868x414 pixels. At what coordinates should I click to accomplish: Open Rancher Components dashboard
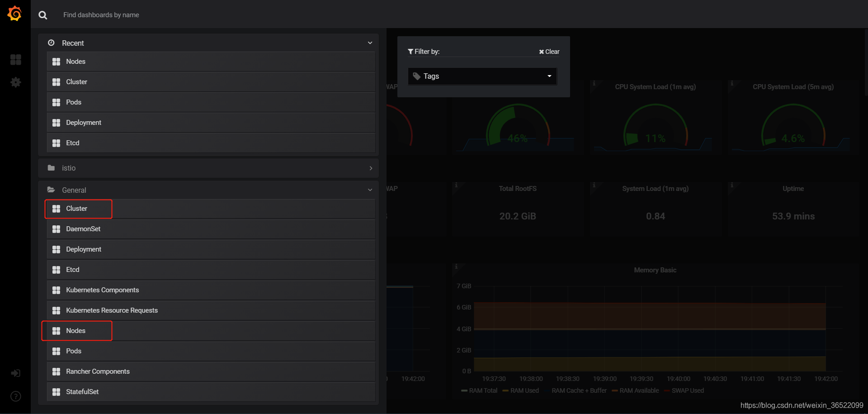point(211,371)
